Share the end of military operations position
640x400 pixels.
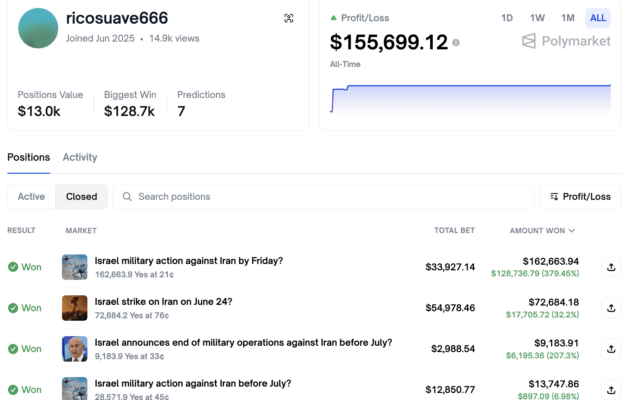(611, 349)
